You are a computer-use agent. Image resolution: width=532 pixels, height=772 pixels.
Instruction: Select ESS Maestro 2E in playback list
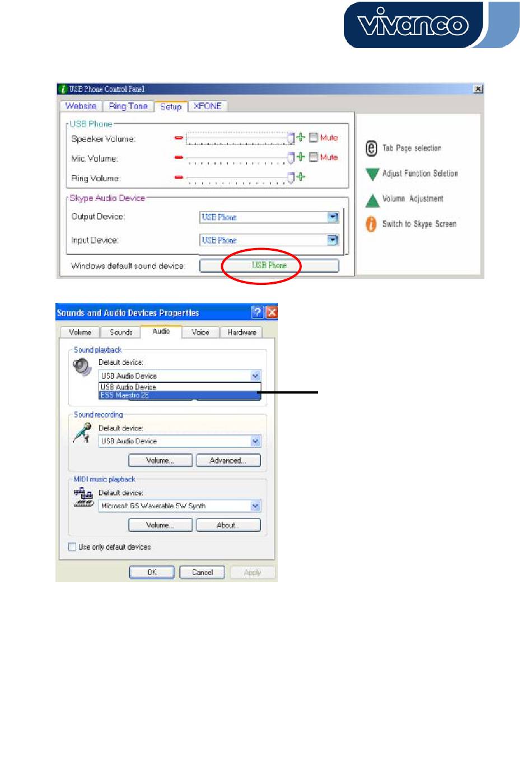[x=180, y=395]
